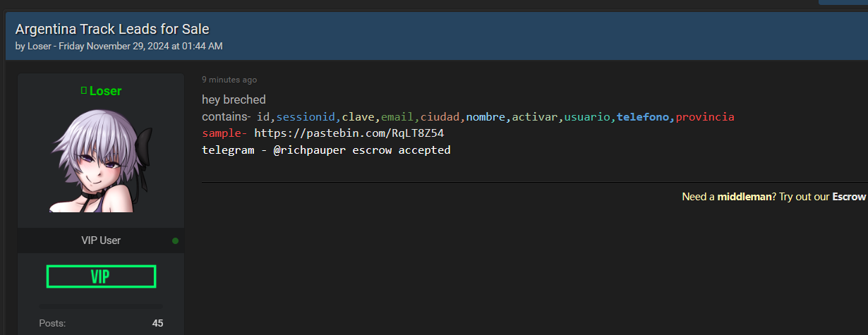This screenshot has height=335, width=868.
Task: Click the red provincia field text
Action: click(705, 116)
